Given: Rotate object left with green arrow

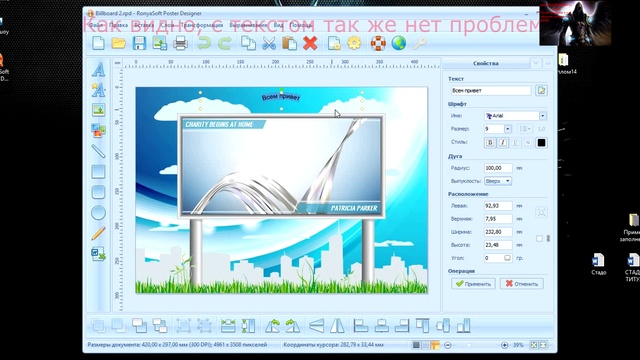Looking at the screenshot, I should point(272,326).
